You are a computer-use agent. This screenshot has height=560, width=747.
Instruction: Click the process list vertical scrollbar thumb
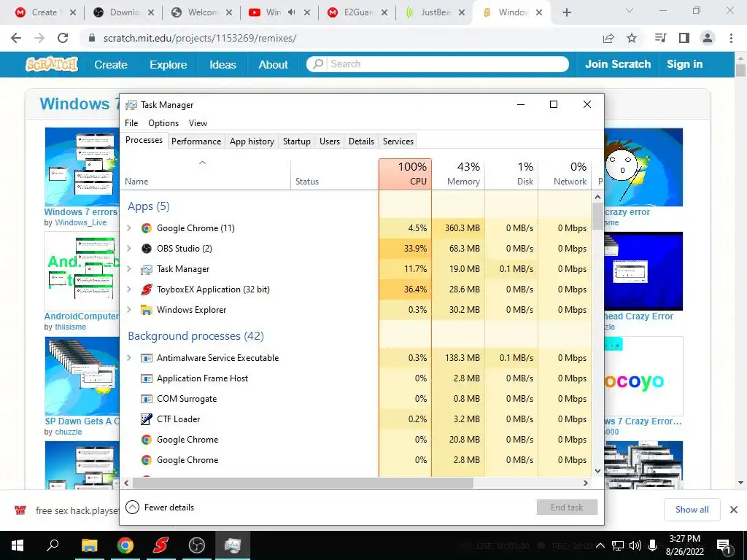coord(598,217)
